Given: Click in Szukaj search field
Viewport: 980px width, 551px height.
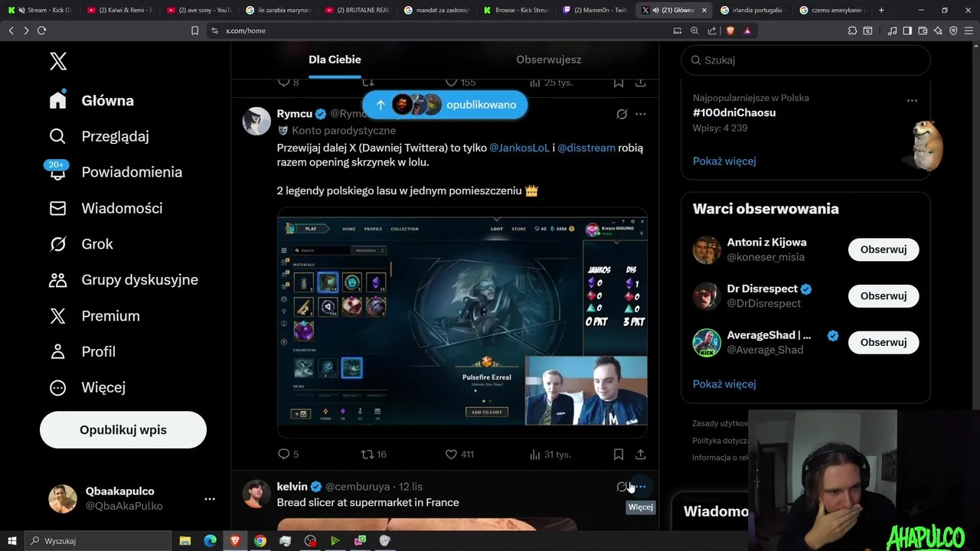Looking at the screenshot, I should [x=805, y=60].
